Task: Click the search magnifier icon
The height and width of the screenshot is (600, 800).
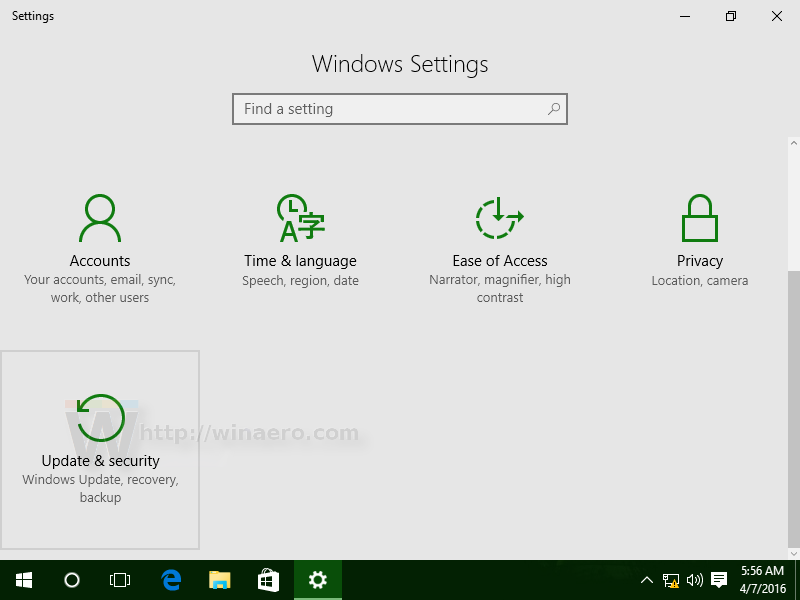Action: click(x=554, y=109)
